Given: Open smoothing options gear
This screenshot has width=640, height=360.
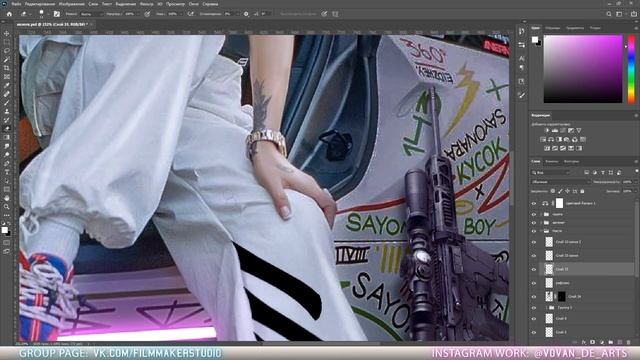Looking at the screenshot, I should click(x=246, y=14).
